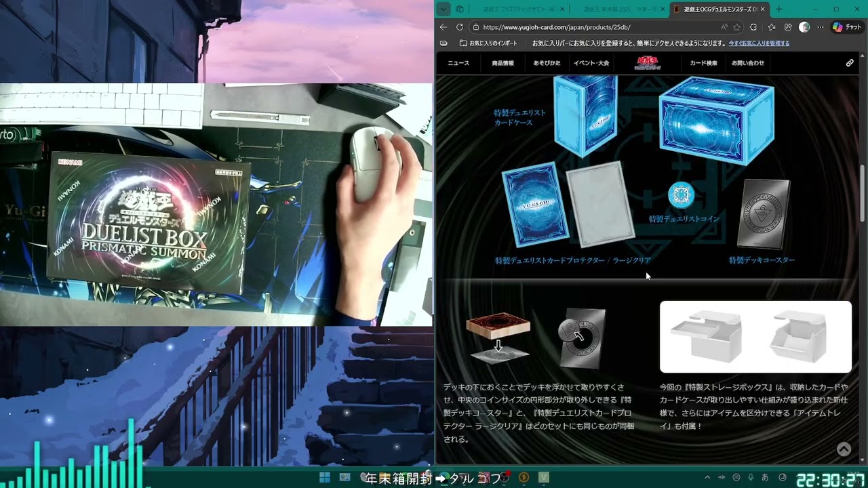This screenshot has width=868, height=488.
Task: Click the microphone tray icon
Action: click(x=751, y=478)
